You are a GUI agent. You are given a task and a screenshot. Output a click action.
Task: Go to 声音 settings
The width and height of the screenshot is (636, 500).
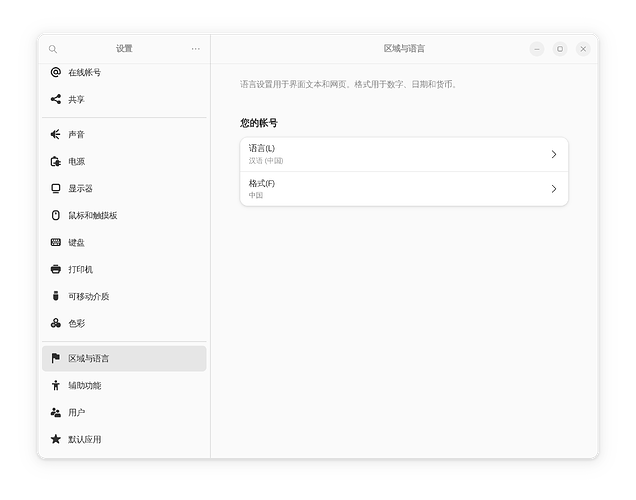point(124,134)
